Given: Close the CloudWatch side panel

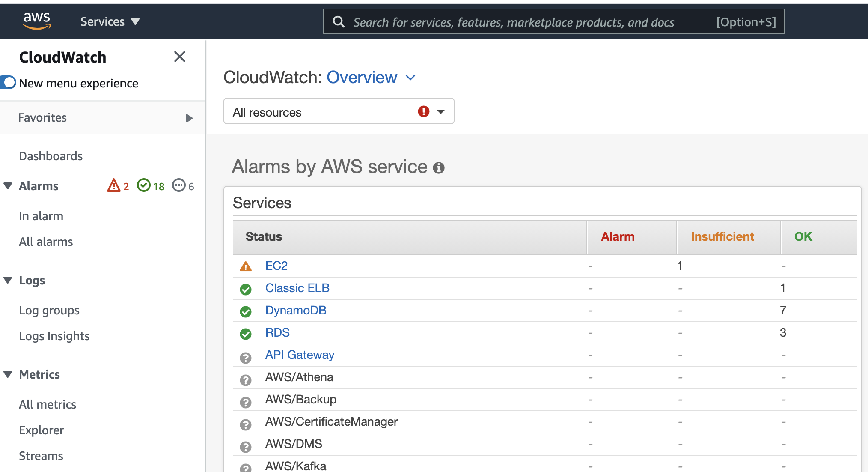Looking at the screenshot, I should tap(179, 57).
